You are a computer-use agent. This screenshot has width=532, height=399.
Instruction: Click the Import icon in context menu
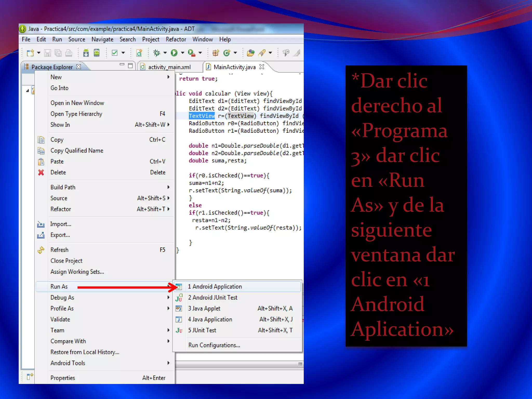[41, 224]
